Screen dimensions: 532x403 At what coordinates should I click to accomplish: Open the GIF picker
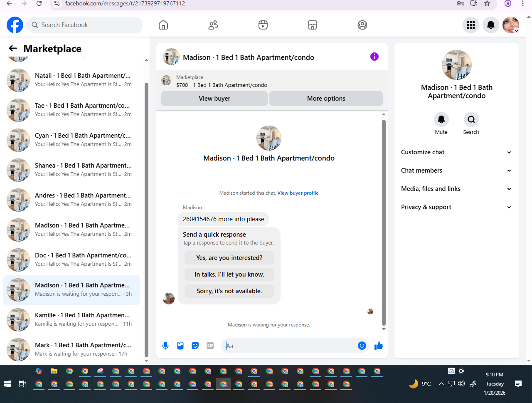tap(210, 346)
